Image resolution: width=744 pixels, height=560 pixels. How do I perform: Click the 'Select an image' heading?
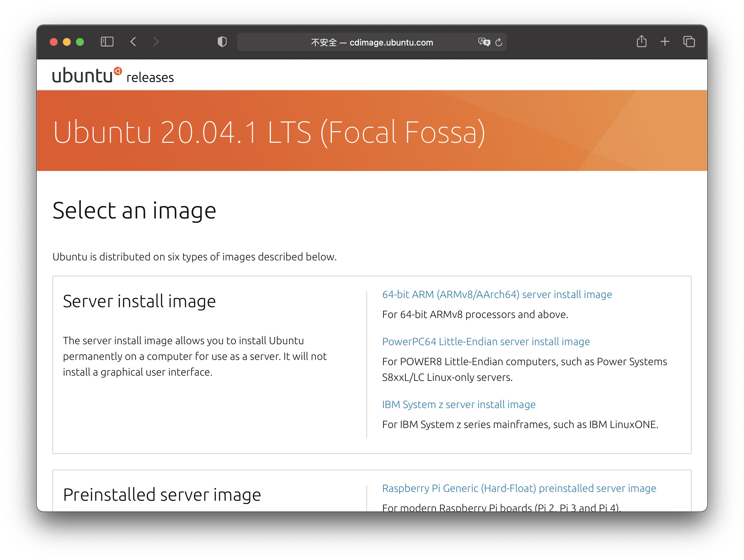pyautogui.click(x=134, y=211)
